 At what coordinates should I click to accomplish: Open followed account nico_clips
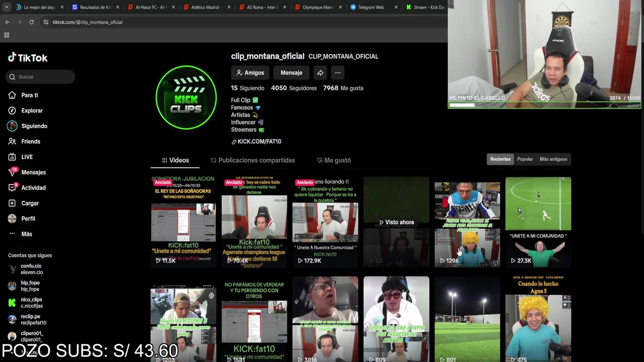pyautogui.click(x=26, y=303)
